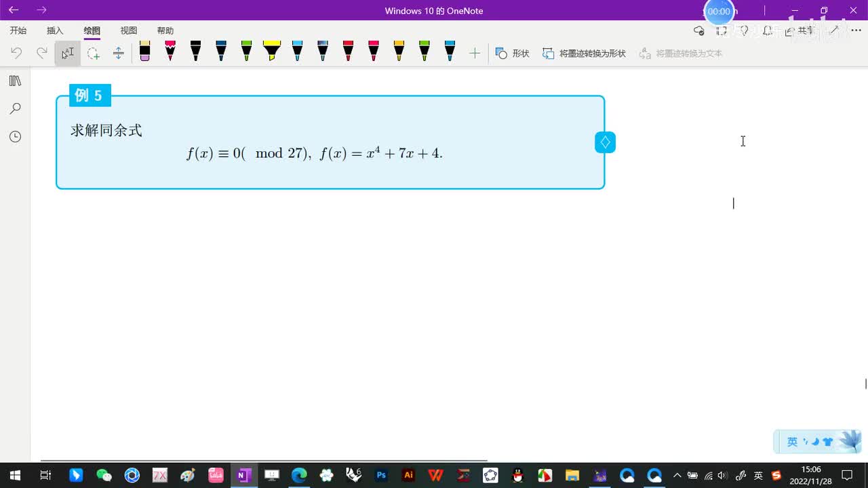Undo the last action
Viewport: 868px width, 488px height.
(16, 53)
